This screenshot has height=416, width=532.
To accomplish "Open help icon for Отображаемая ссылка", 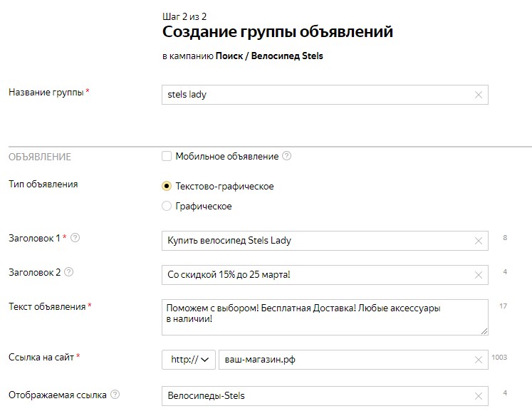I will click(x=115, y=395).
